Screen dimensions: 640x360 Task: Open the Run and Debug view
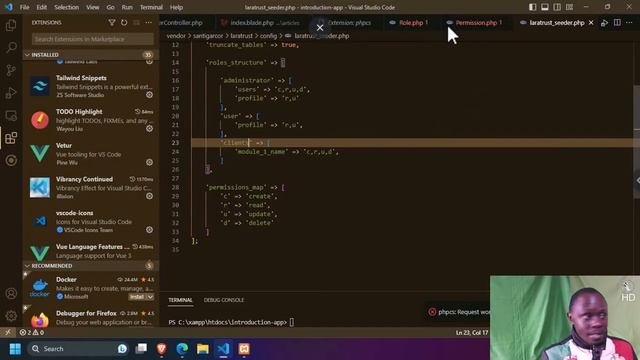(11, 93)
